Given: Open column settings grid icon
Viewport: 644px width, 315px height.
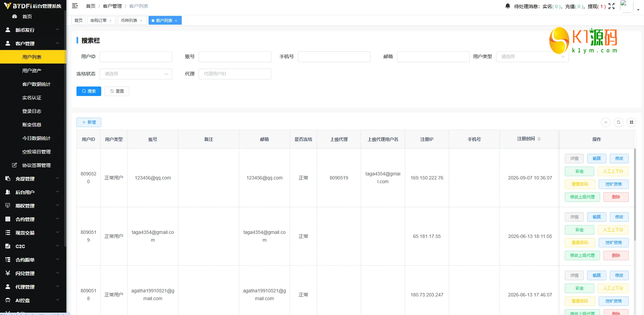Looking at the screenshot, I should [631, 122].
